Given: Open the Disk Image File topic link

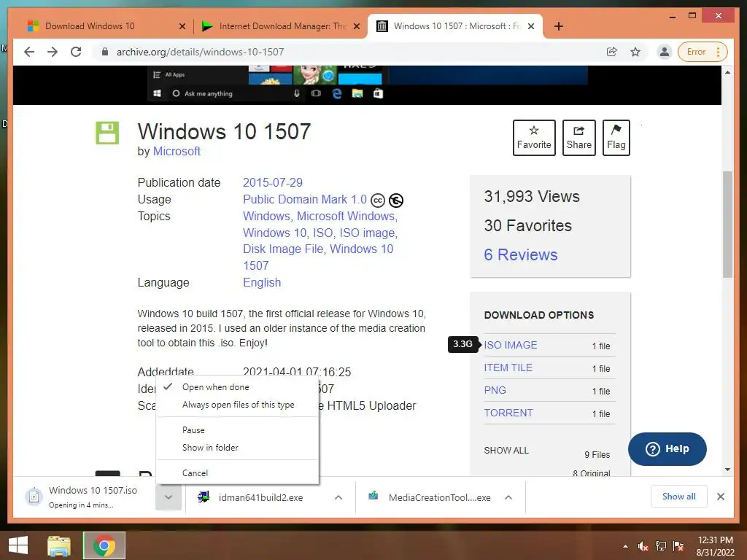Looking at the screenshot, I should coord(283,249).
